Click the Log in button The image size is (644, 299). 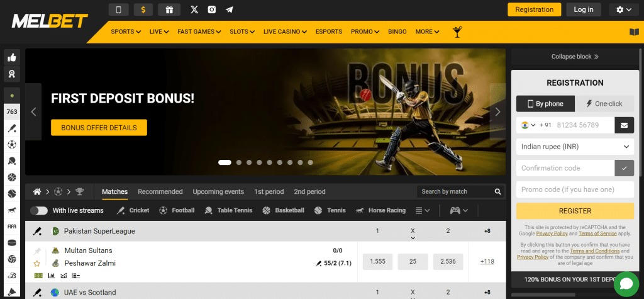584,9
